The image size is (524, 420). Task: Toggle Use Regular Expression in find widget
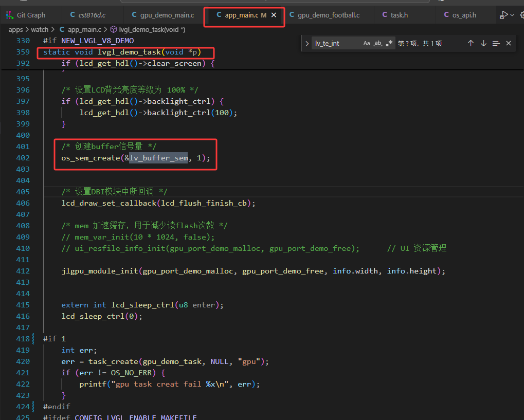coord(389,43)
